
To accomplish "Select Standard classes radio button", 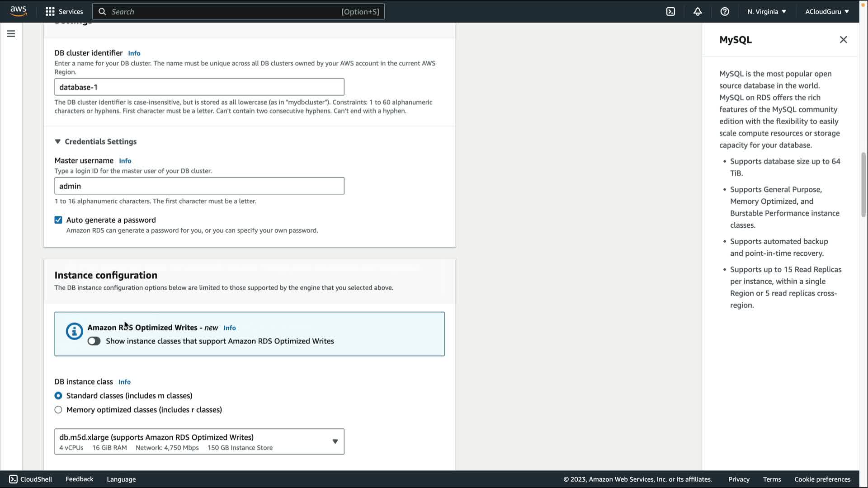I will pyautogui.click(x=58, y=396).
